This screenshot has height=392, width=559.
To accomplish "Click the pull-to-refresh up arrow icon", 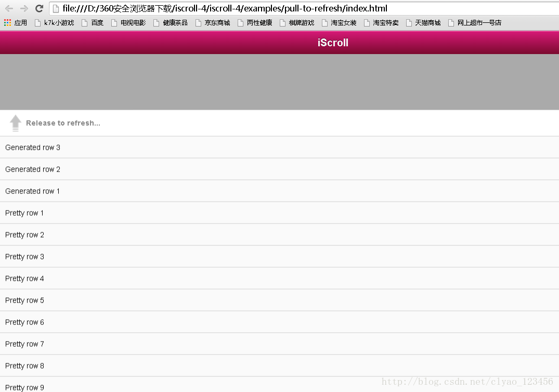I will point(15,123).
